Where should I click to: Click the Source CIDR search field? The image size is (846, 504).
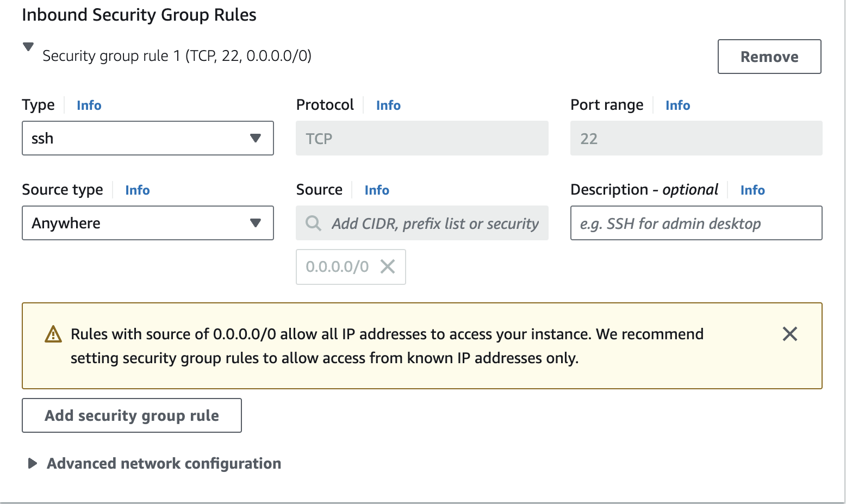click(x=434, y=223)
